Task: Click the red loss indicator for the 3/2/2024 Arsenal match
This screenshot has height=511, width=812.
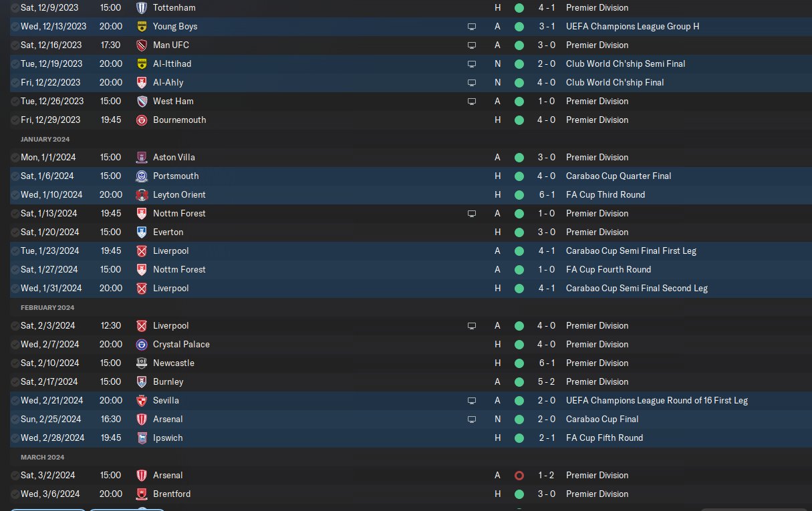Action: point(519,476)
